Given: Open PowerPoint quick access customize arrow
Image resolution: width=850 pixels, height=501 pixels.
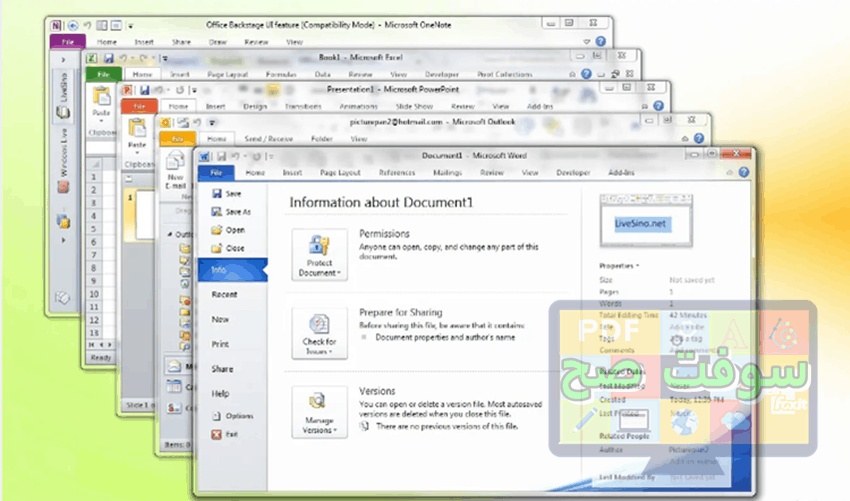Looking at the screenshot, I should pyautogui.click(x=194, y=91).
